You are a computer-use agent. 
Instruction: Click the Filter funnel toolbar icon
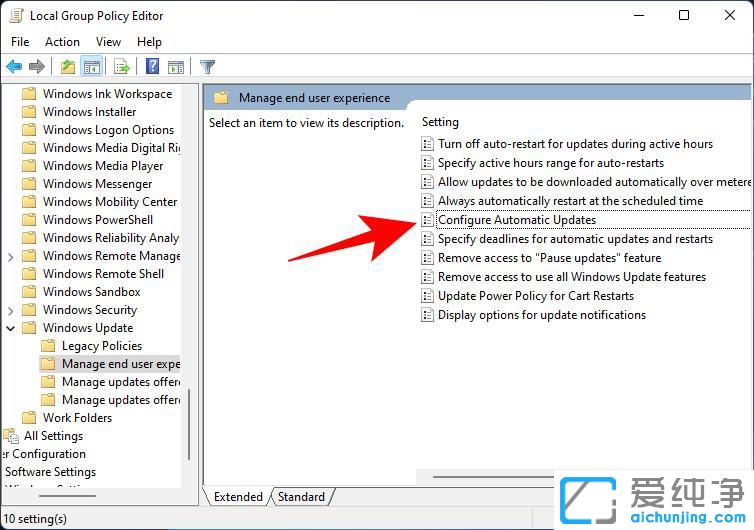[x=207, y=66]
